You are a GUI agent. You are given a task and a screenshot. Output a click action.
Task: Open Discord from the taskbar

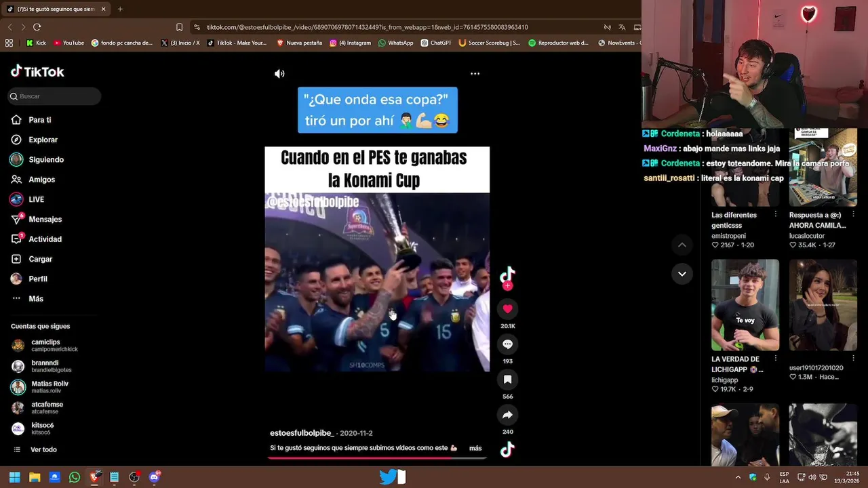point(154,477)
